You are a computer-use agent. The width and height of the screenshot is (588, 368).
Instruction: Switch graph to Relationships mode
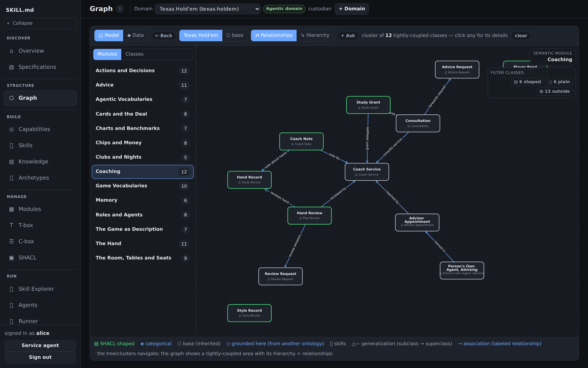point(274,35)
